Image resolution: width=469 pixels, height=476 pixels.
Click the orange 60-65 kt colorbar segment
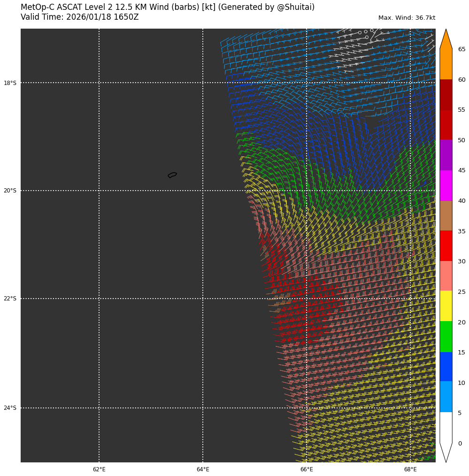tap(446, 64)
